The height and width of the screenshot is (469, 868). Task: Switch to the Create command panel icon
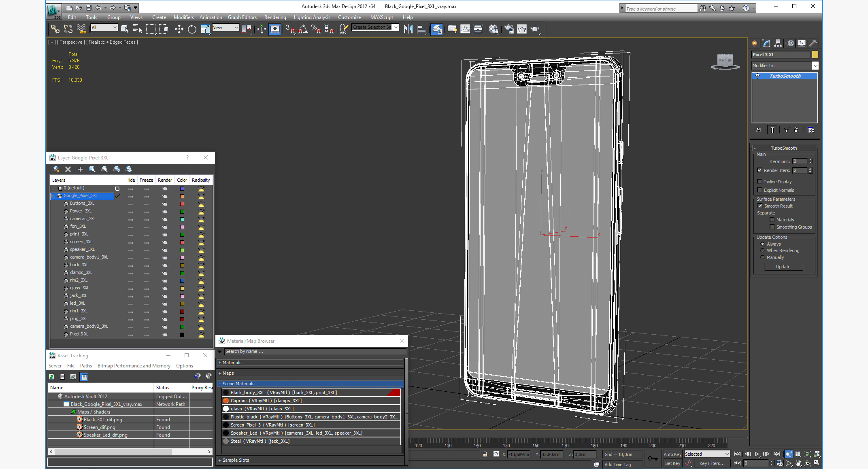(754, 43)
